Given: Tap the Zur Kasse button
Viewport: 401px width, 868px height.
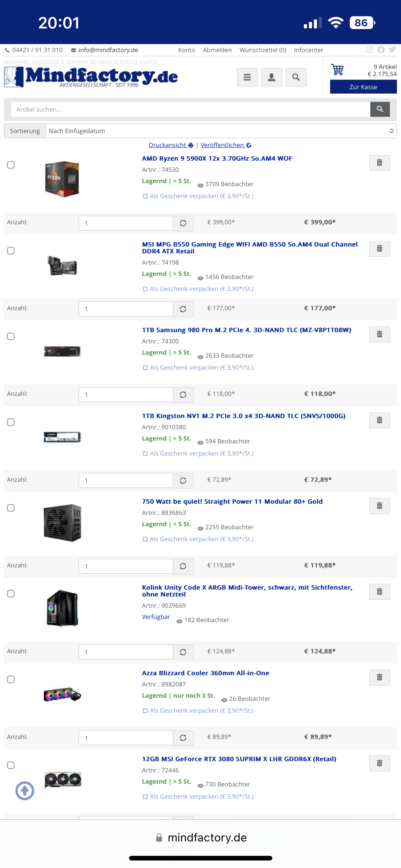Looking at the screenshot, I should click(363, 87).
